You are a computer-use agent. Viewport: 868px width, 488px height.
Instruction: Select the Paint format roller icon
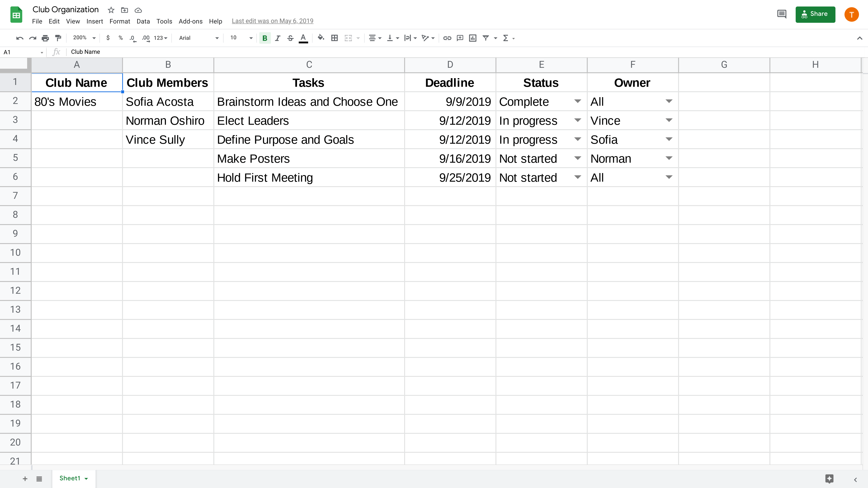pos(58,38)
